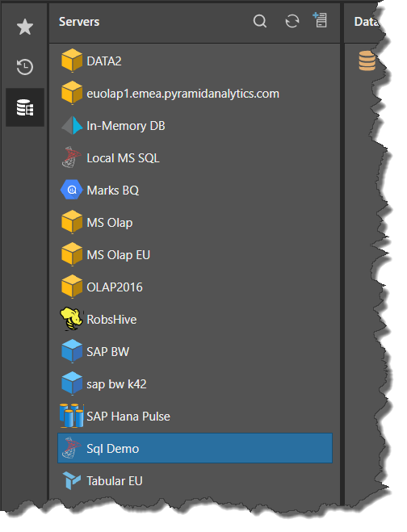Select the data sources sidebar icon
The image size is (407, 532).
coord(25,107)
